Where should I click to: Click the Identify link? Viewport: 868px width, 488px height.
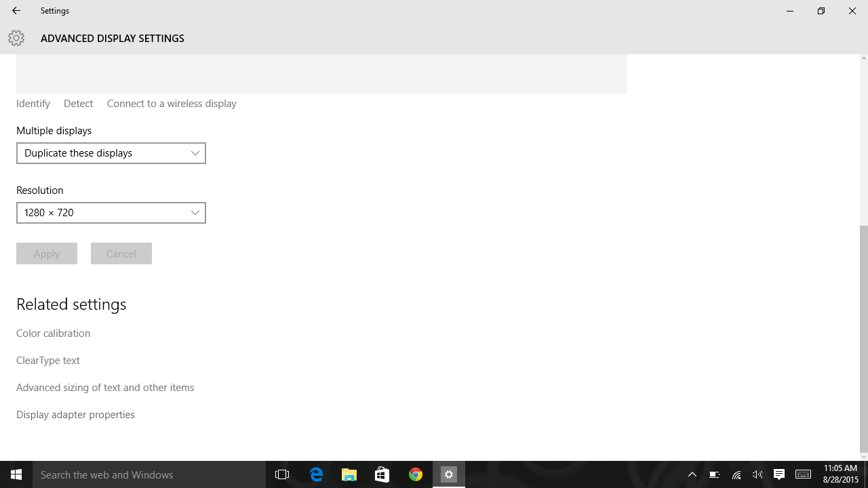click(x=33, y=104)
